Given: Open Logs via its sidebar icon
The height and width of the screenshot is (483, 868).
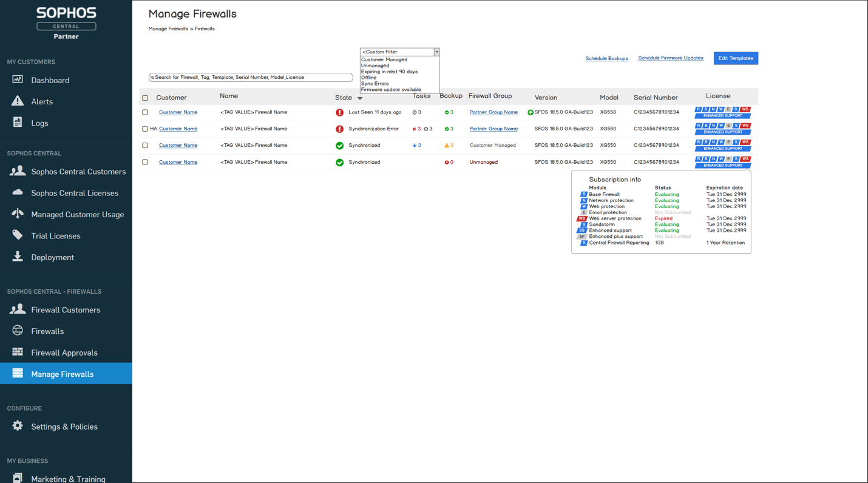Looking at the screenshot, I should point(18,122).
